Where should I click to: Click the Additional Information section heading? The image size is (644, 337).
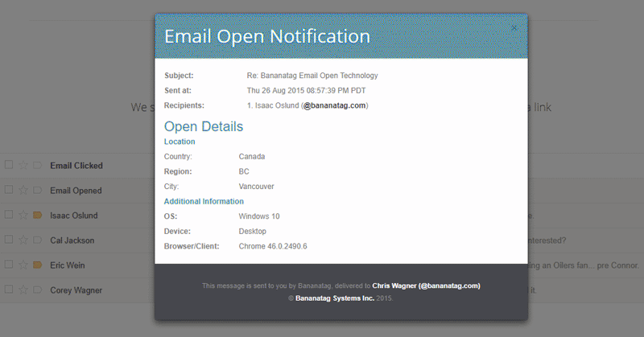click(204, 201)
